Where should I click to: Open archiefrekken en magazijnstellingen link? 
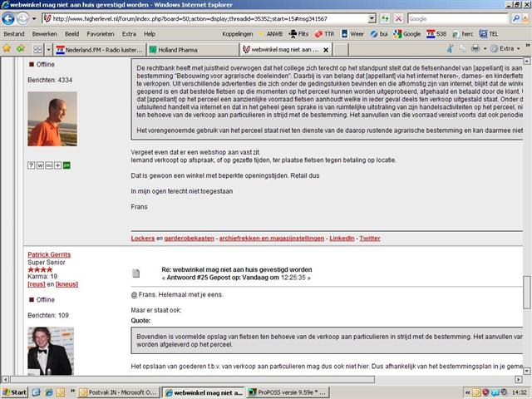click(x=272, y=239)
